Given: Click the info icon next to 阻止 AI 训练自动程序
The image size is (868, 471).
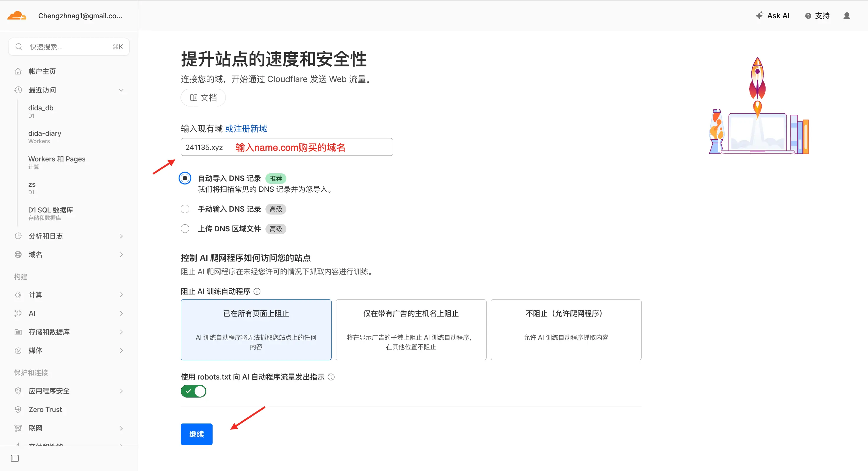Looking at the screenshot, I should point(257,292).
